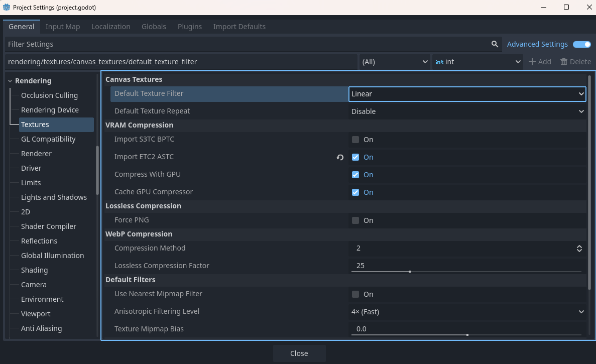Uncheck Compress With GPU
The image size is (596, 364).
click(355, 175)
